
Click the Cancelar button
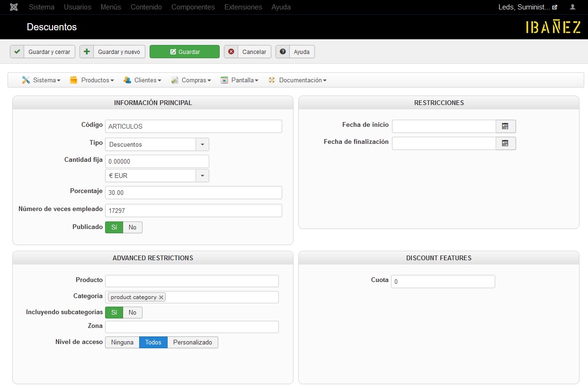248,52
